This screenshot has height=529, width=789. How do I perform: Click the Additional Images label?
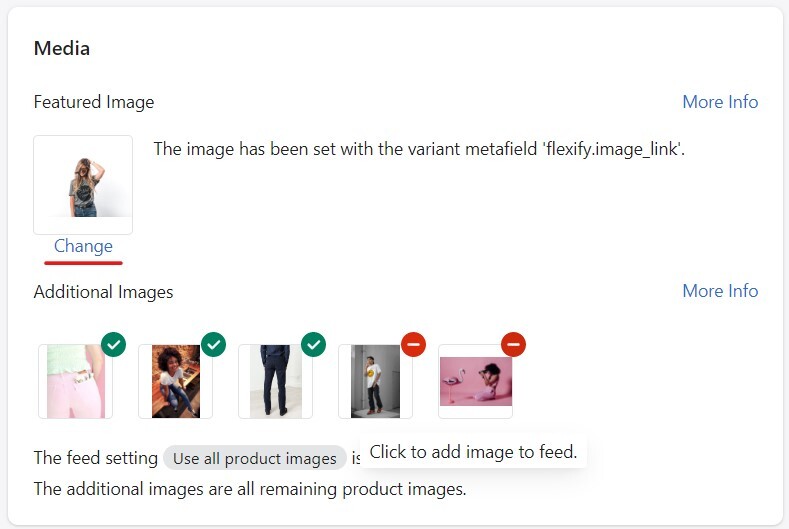pos(104,292)
